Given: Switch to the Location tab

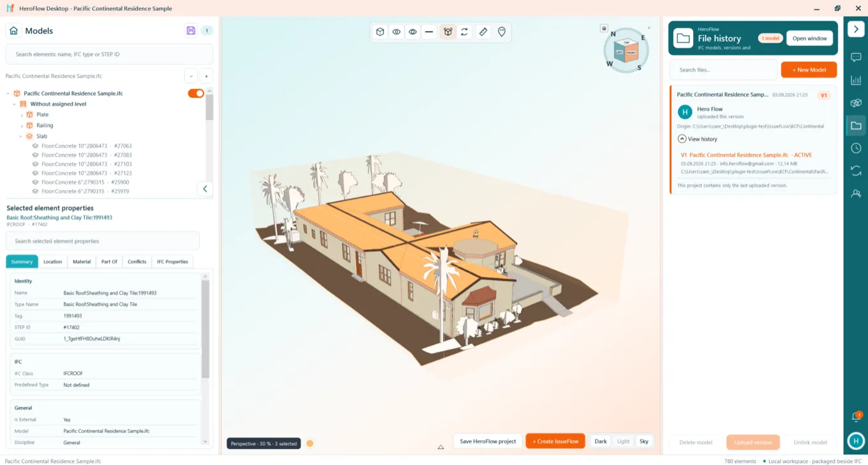Looking at the screenshot, I should [x=53, y=261].
